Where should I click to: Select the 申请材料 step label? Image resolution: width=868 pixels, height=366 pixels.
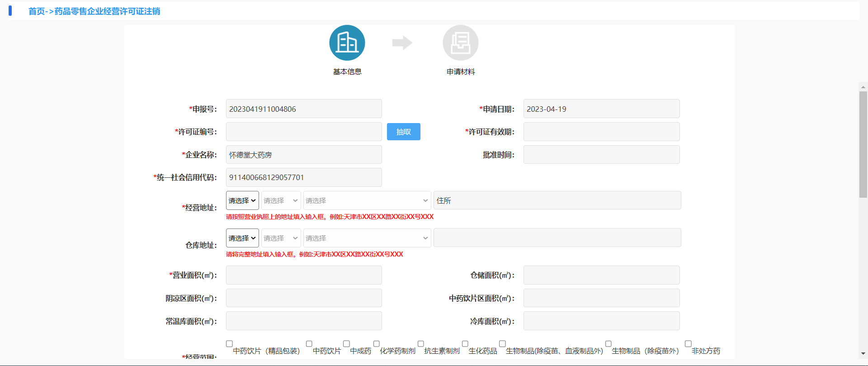pos(460,71)
